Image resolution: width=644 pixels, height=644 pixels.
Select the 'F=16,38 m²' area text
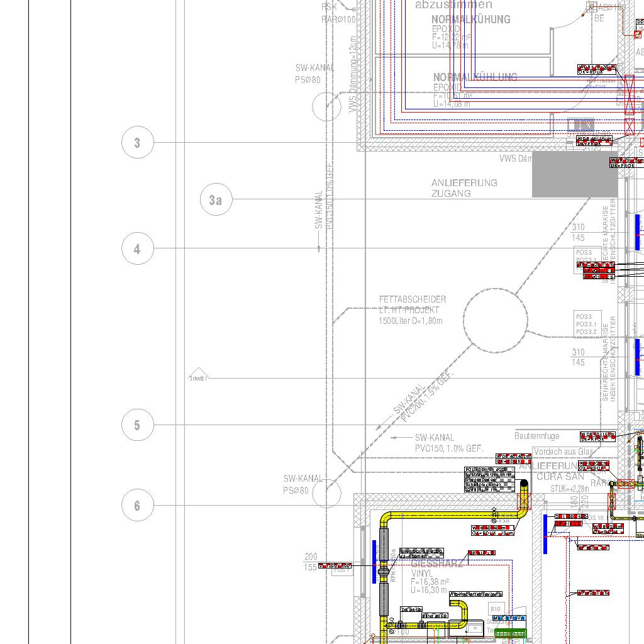[430, 582]
